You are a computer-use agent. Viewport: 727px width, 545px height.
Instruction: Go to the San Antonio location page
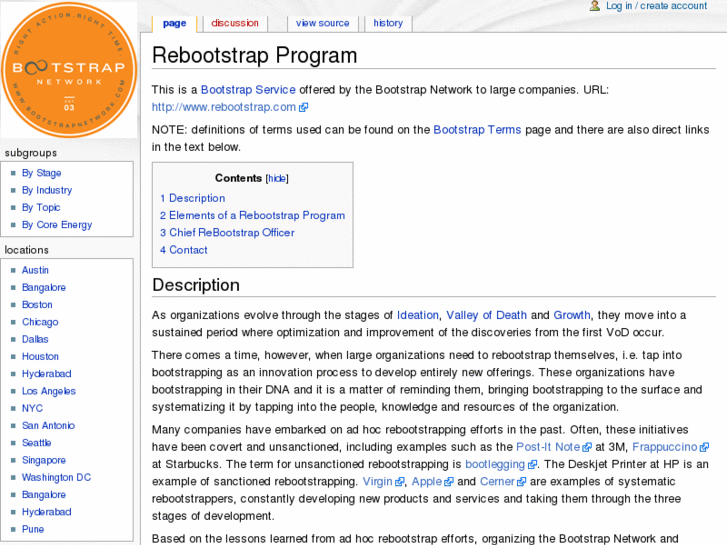(48, 425)
